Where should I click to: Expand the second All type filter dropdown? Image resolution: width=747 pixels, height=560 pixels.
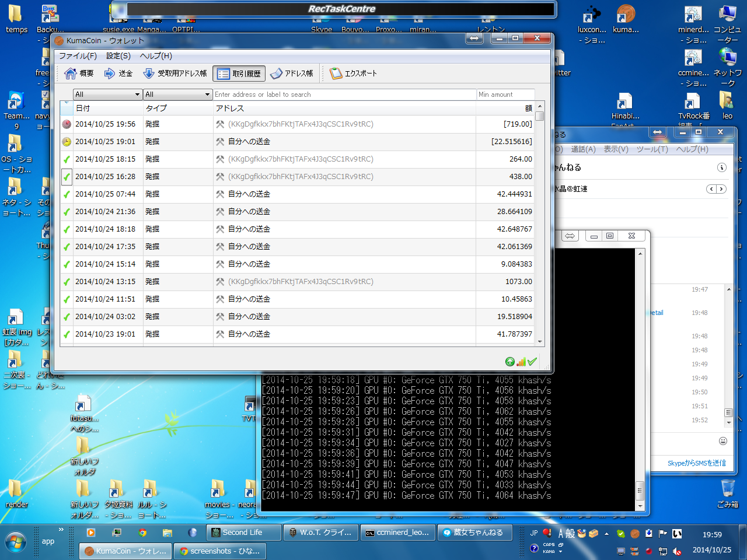(177, 94)
